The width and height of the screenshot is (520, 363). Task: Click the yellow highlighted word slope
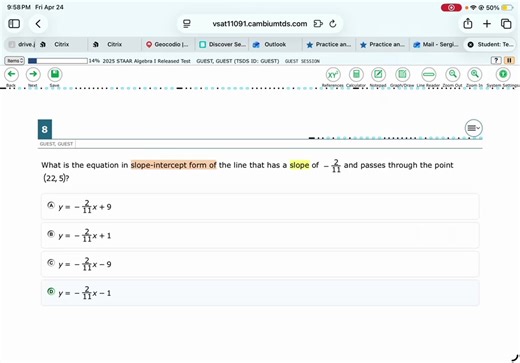299,165
